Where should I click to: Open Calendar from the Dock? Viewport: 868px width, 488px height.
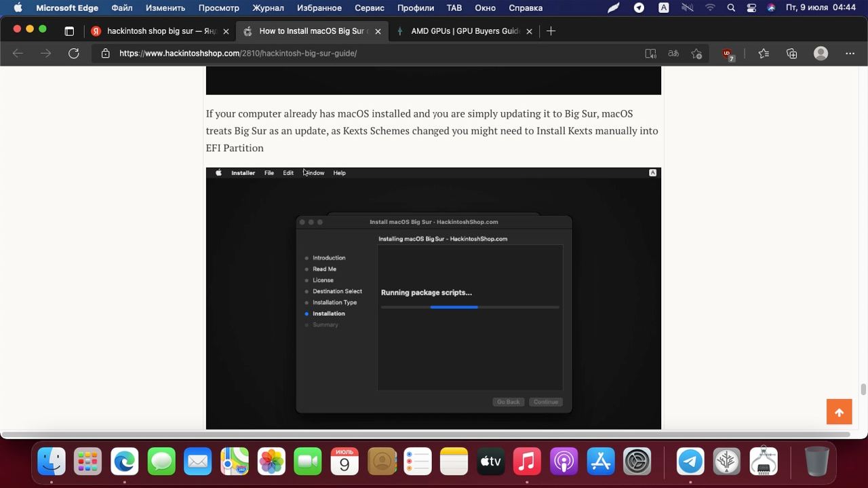(344, 462)
